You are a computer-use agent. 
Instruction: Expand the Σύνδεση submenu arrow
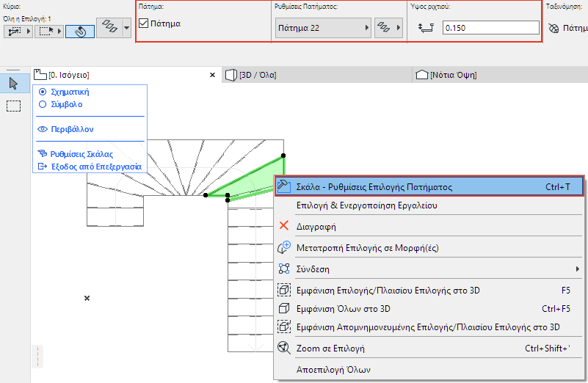tap(578, 269)
